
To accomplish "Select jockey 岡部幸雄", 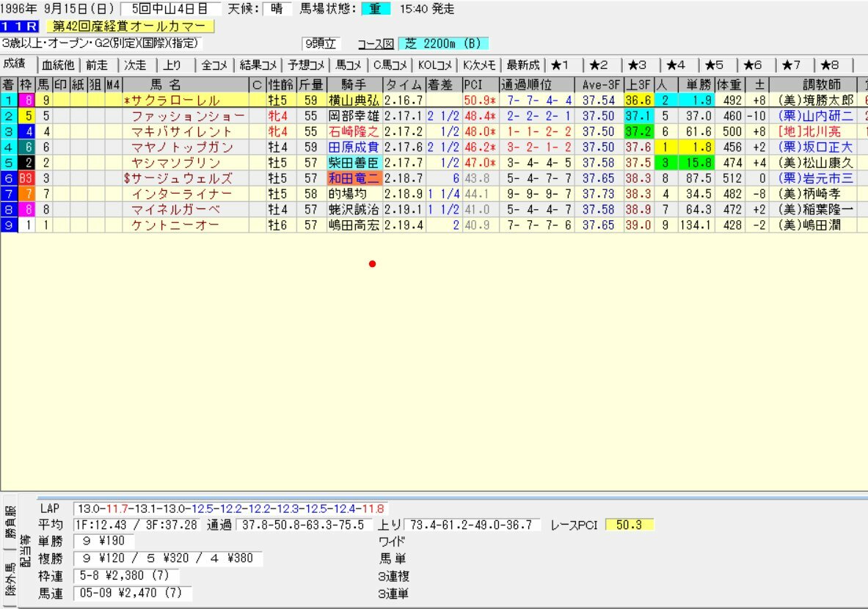I will 354,116.
